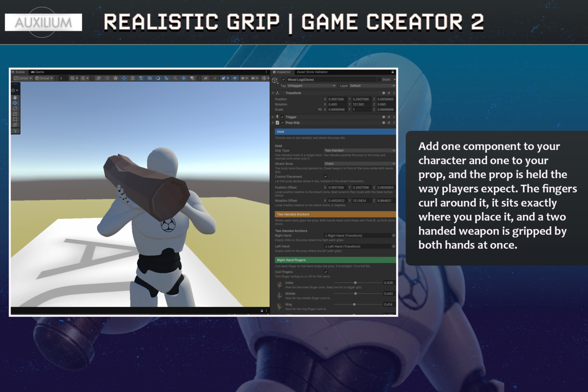This screenshot has width=588, height=392.
Task: Open the Prop Grip component kebab menu
Action: pyautogui.click(x=394, y=123)
